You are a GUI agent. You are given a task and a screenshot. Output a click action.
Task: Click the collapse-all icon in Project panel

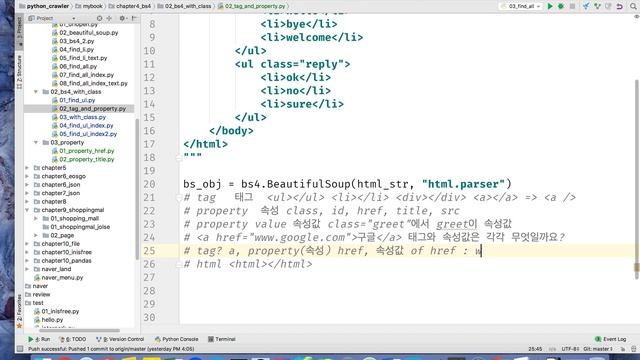pyautogui.click(x=109, y=18)
